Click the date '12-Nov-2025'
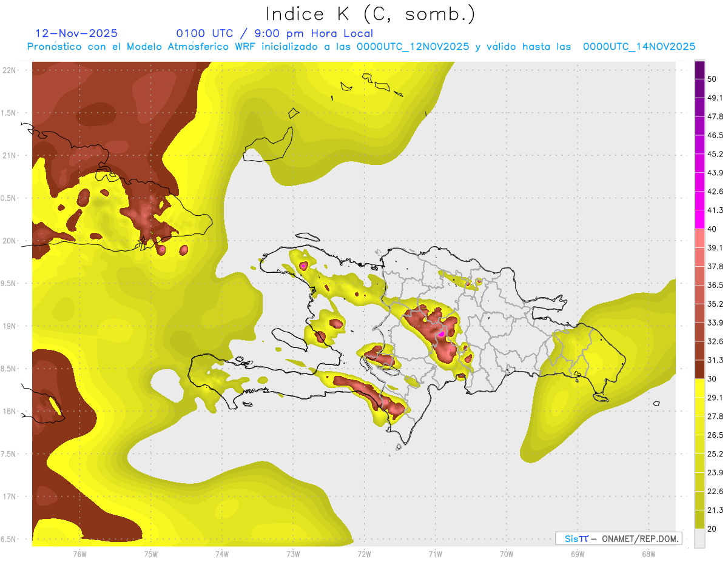The width and height of the screenshot is (728, 562). (76, 33)
